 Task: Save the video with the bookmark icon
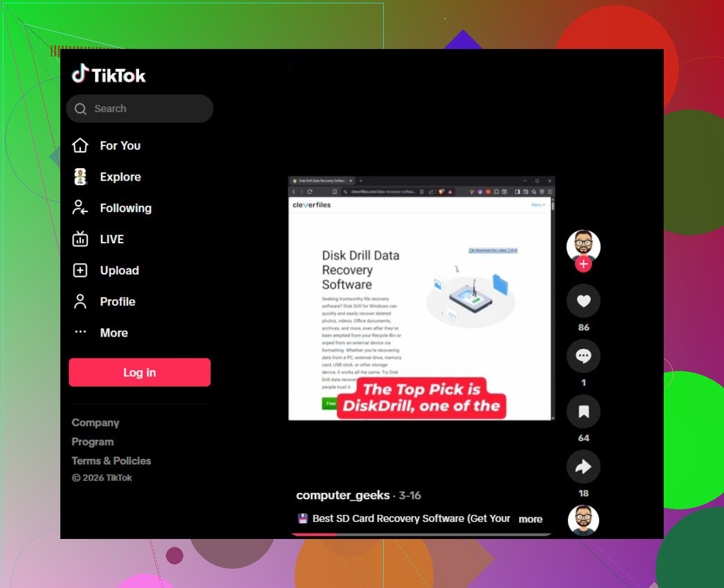pos(584,412)
